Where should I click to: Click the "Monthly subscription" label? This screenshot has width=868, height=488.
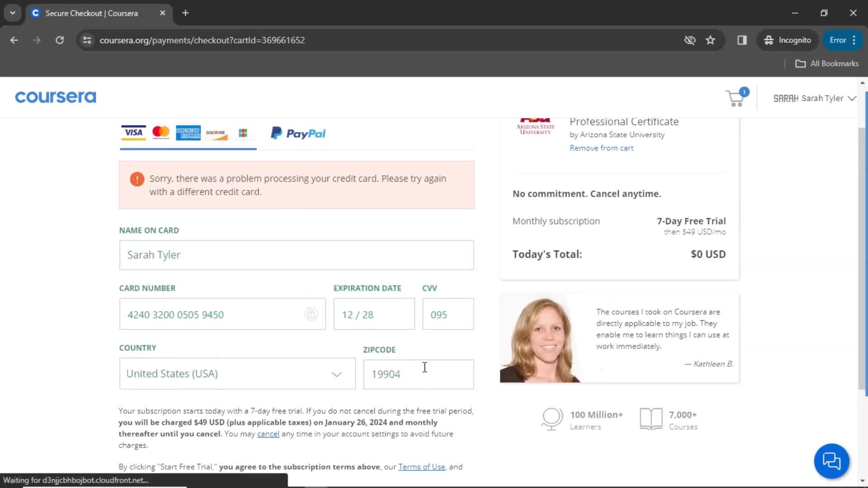(556, 221)
